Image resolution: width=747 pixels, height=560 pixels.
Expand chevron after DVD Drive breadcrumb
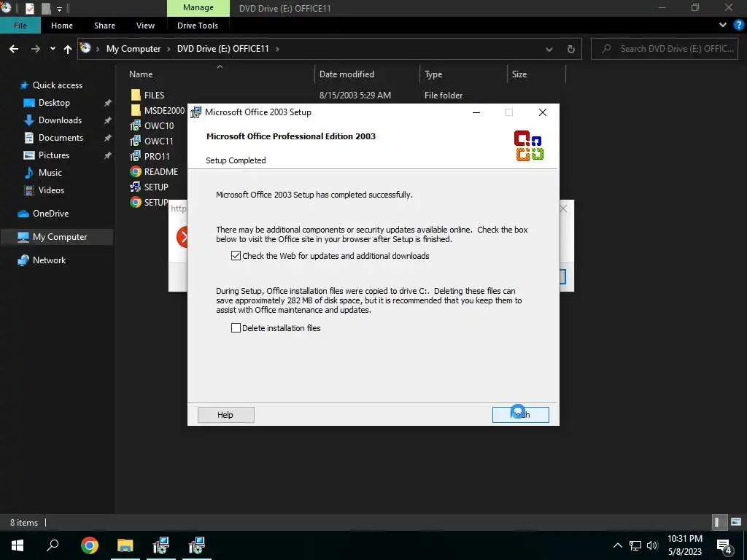(x=277, y=49)
